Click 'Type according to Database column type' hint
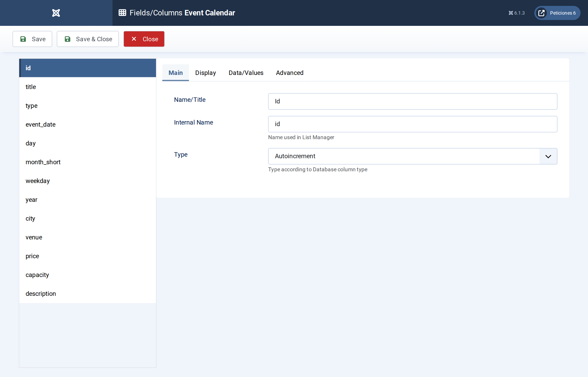Viewport: 588px width, 377px height. 318,169
